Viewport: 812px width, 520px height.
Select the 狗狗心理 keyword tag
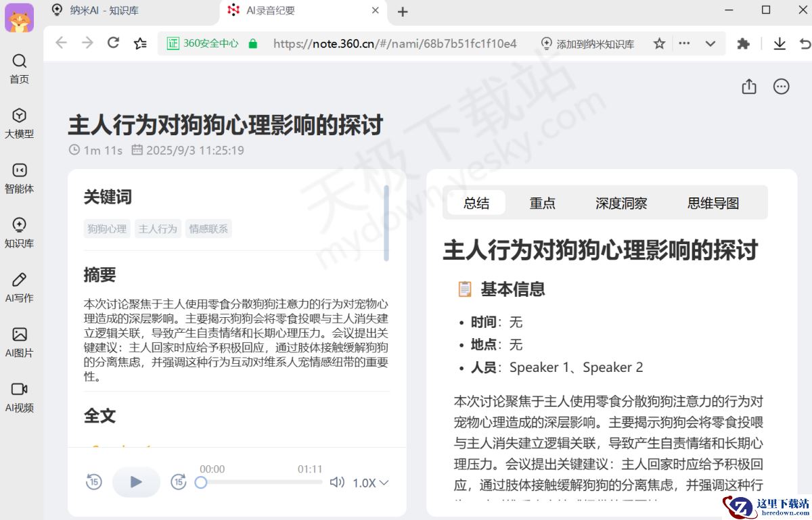(x=106, y=229)
